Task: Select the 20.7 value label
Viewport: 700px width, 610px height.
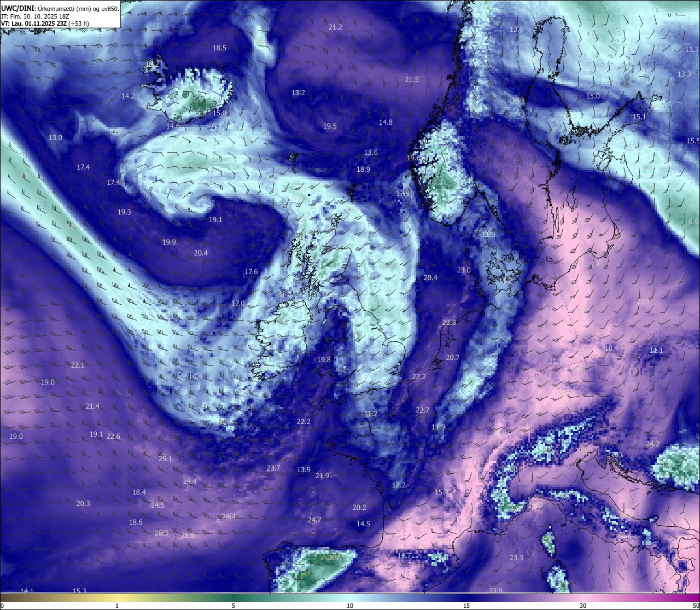Action: click(x=452, y=358)
